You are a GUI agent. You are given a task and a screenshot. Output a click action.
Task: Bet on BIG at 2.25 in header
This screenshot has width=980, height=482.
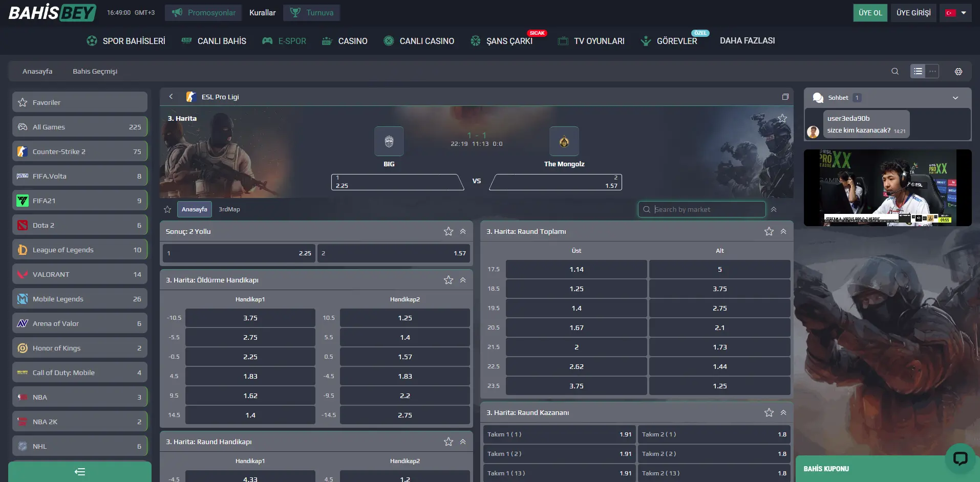coord(397,182)
